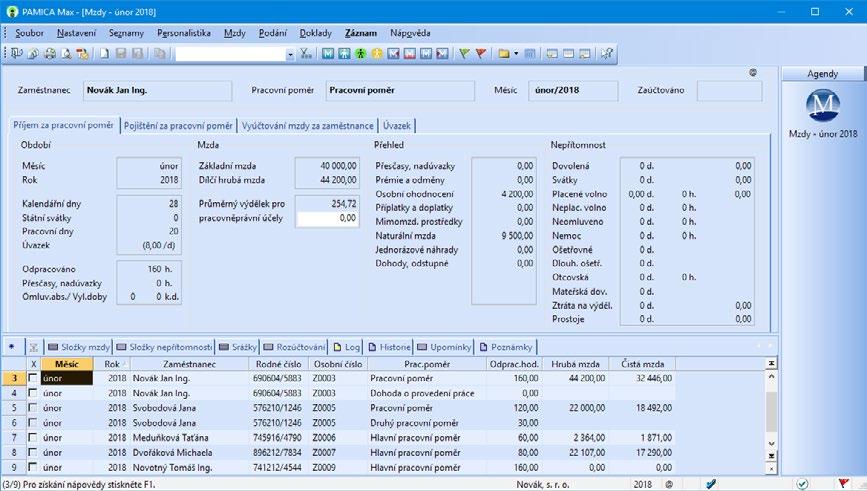Open the Podání menu
This screenshot has height=491, width=867.
pos(273,33)
